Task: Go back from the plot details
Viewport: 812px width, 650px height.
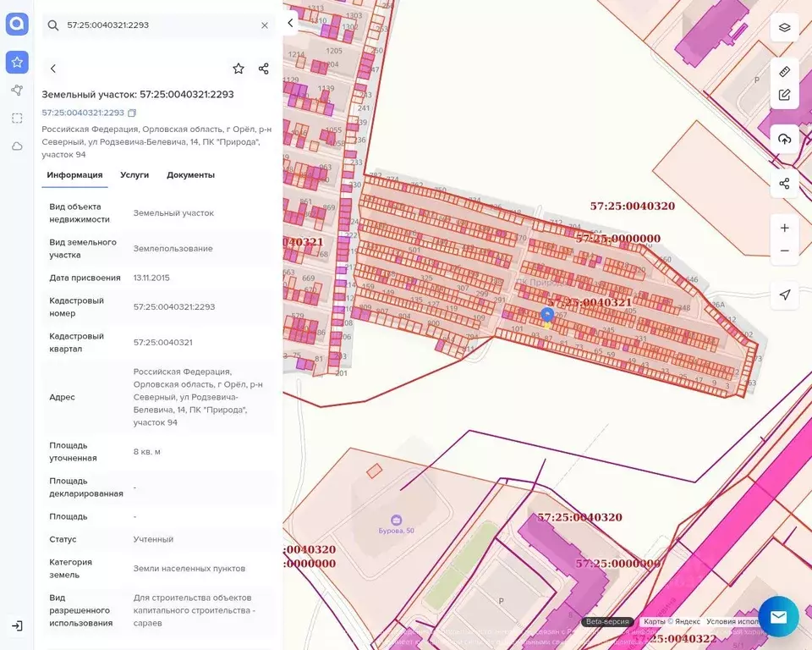Action: coord(53,69)
